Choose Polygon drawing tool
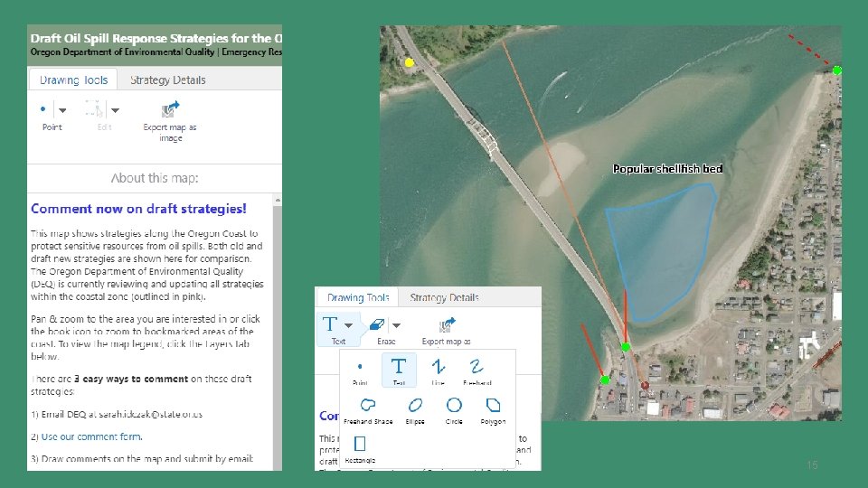Screen dimensions: 868x488 (x=493, y=410)
